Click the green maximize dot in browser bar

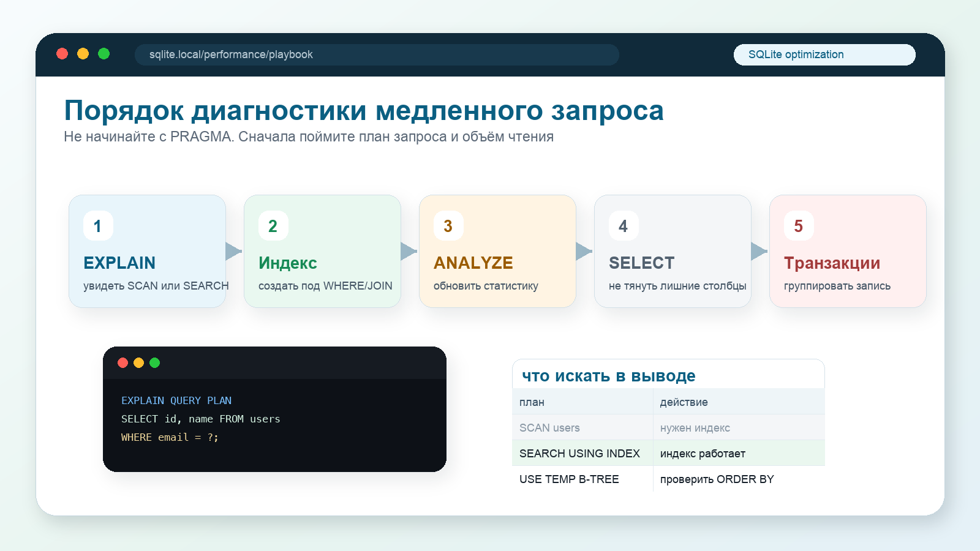click(104, 54)
